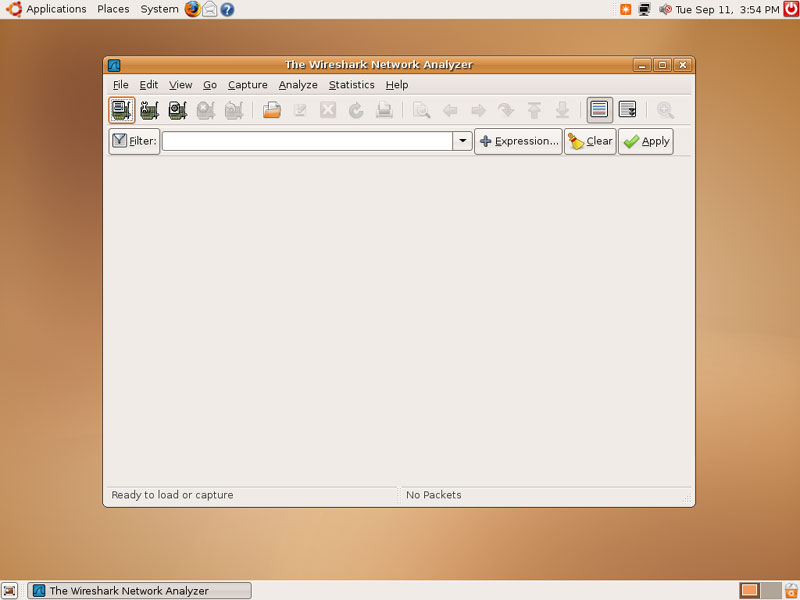This screenshot has height=600, width=800.
Task: Open the capture interfaces list icon
Action: pos(121,110)
